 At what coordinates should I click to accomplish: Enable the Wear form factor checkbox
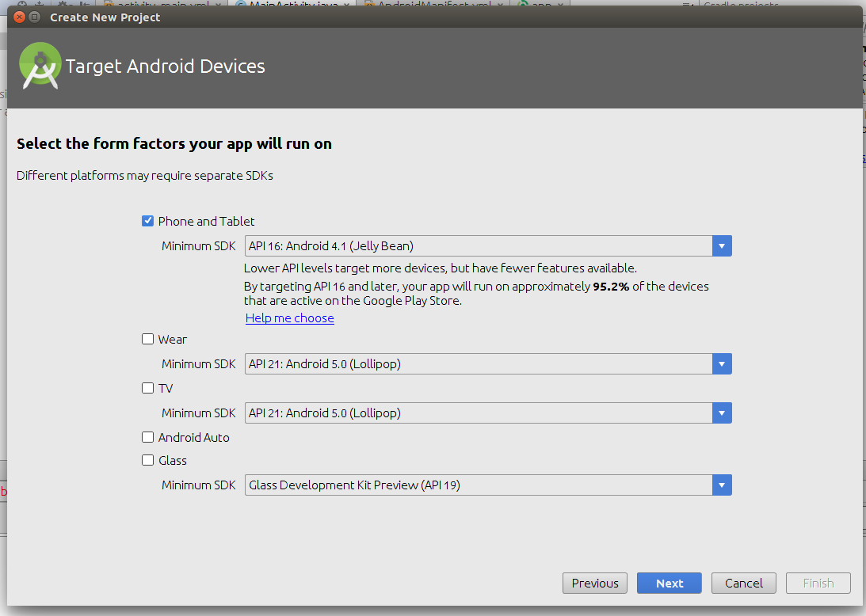pyautogui.click(x=147, y=339)
